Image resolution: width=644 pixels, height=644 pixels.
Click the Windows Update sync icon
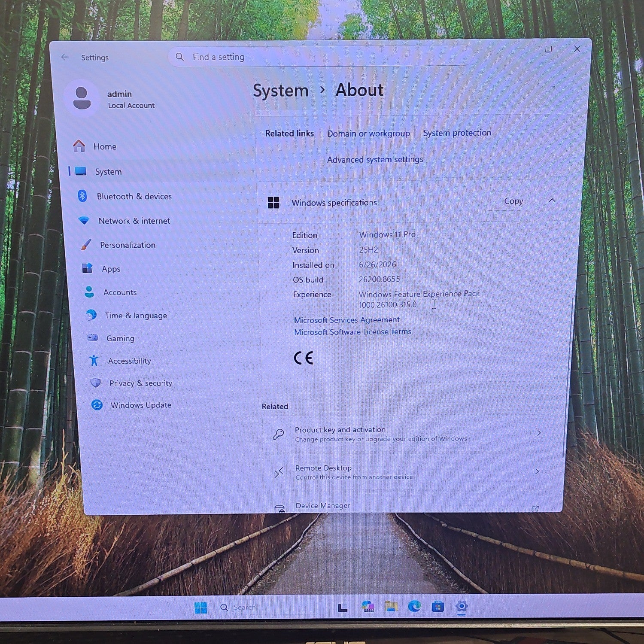pos(97,405)
